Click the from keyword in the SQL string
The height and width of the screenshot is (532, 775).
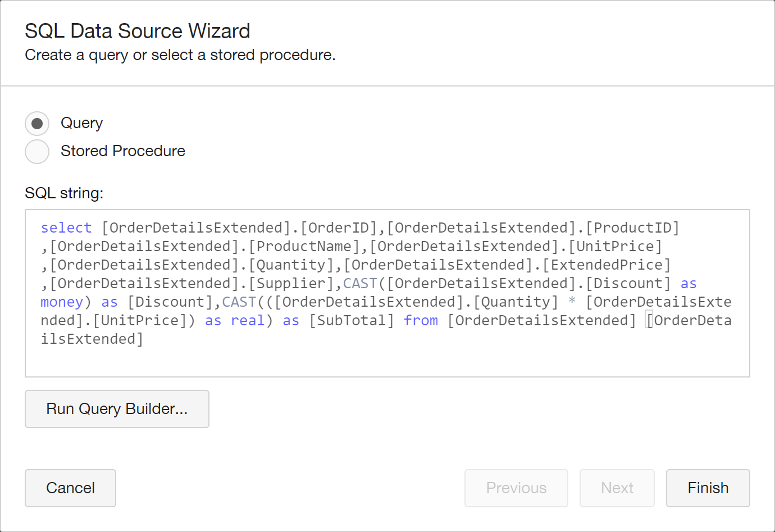(x=421, y=321)
